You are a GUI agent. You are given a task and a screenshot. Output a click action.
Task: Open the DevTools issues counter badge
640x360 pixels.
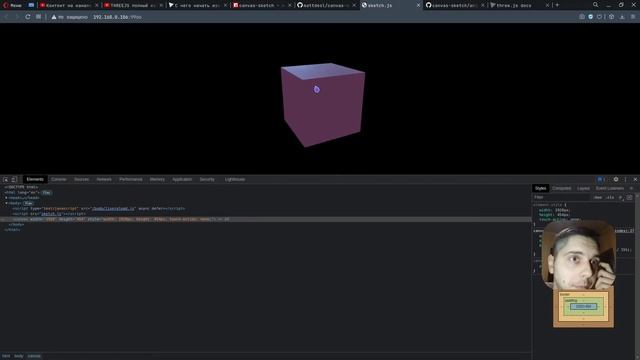tap(600, 179)
